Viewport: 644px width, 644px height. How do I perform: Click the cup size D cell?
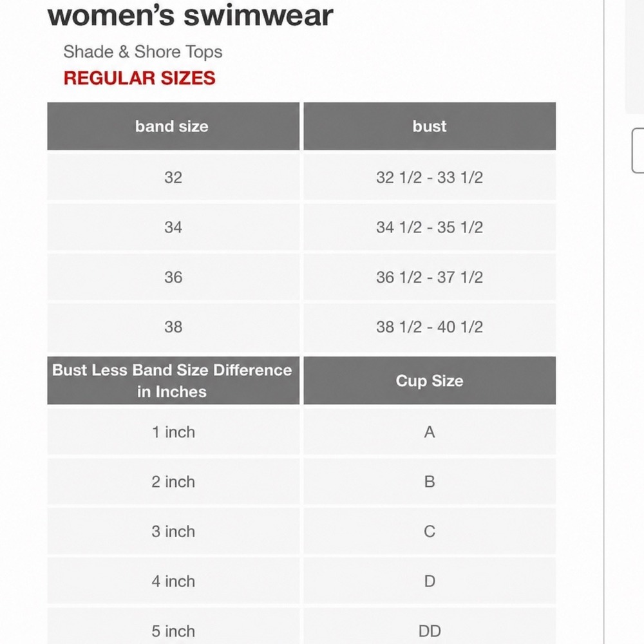(x=429, y=581)
